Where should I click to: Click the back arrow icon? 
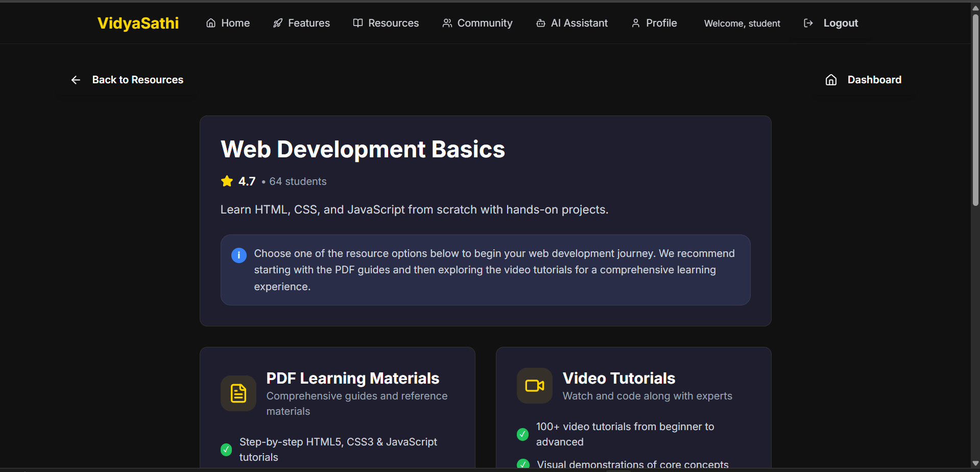tap(76, 80)
